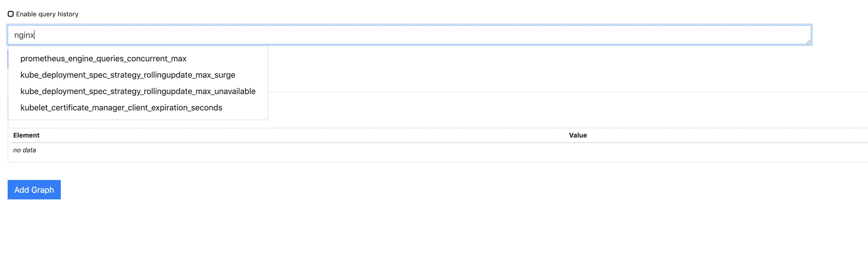Choose kube_deployment rollingupdate_max_surge suggestion

pyautogui.click(x=128, y=75)
